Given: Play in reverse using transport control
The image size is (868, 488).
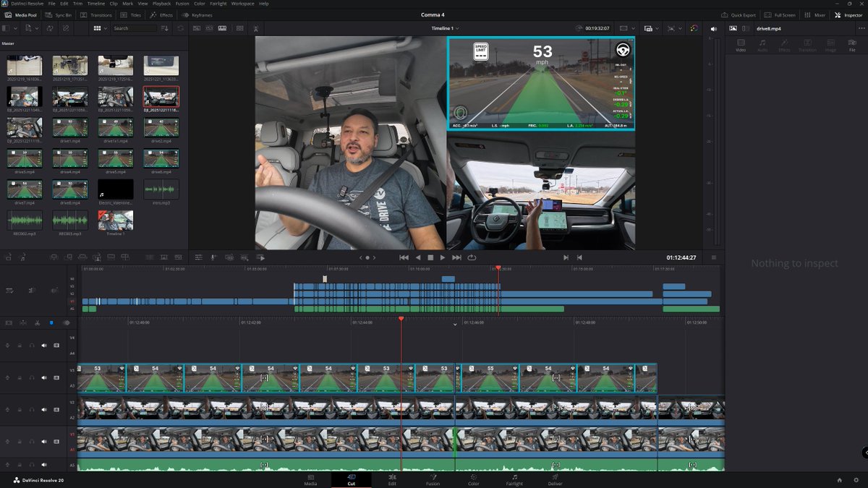Looking at the screenshot, I should 417,257.
